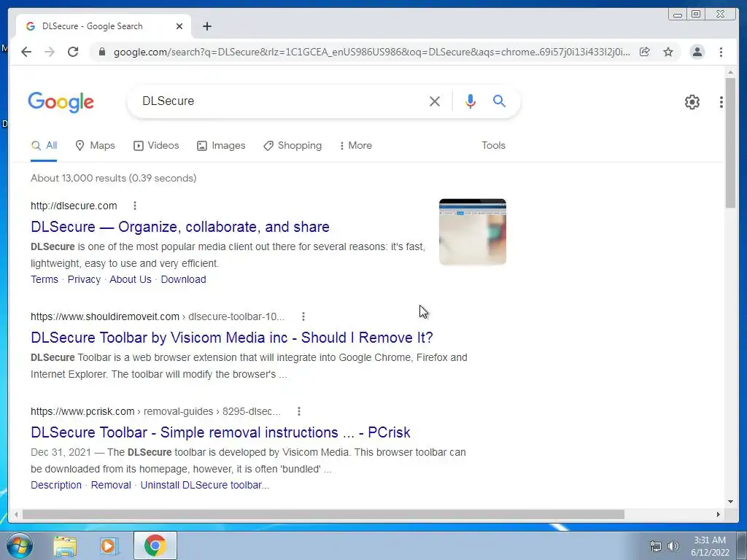The image size is (747, 560).
Task: Click the horizontal scrollbar right arrow
Action: [719, 515]
